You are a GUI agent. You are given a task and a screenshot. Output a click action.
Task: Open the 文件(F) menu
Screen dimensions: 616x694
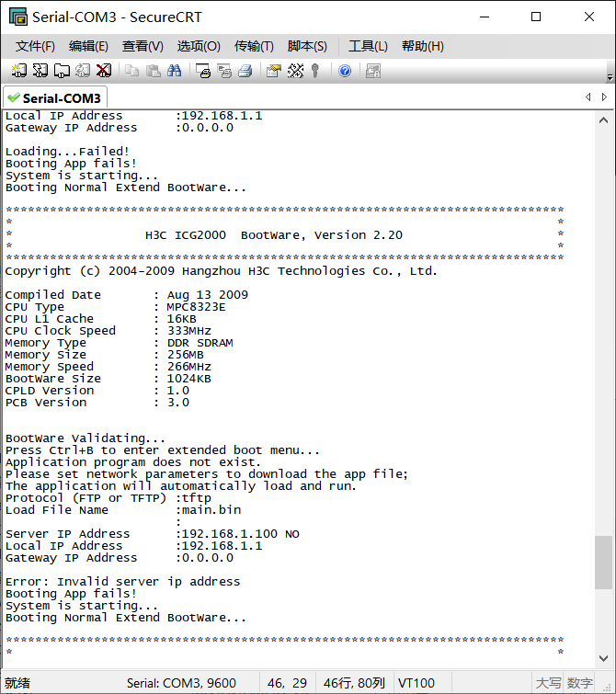tap(35, 46)
